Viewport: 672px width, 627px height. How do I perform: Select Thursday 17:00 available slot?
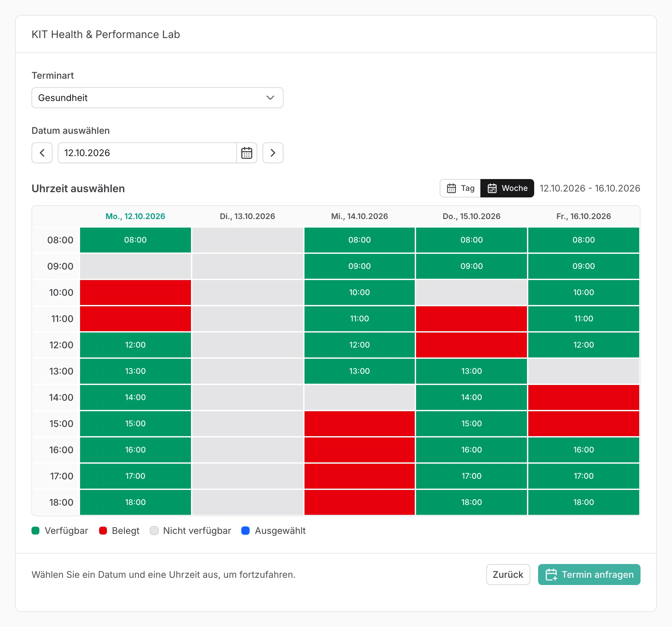471,476
